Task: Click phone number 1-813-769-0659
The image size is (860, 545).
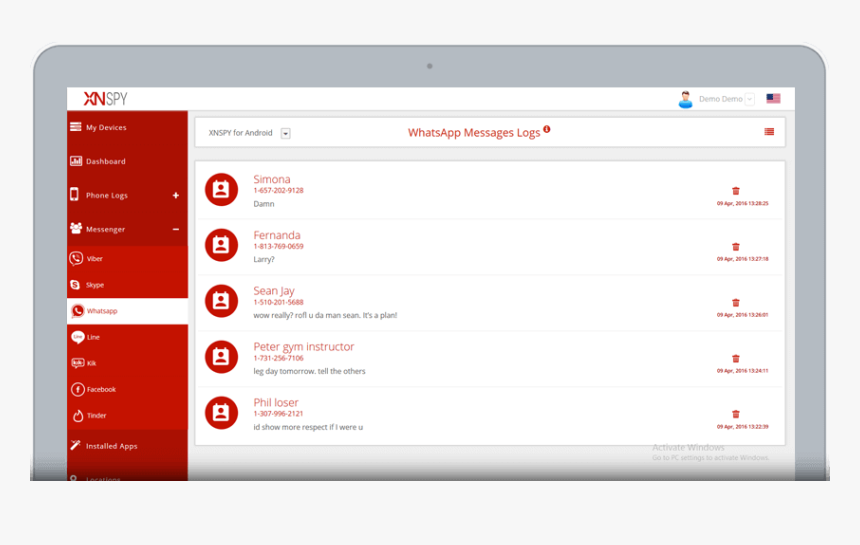Action: pyautogui.click(x=278, y=247)
